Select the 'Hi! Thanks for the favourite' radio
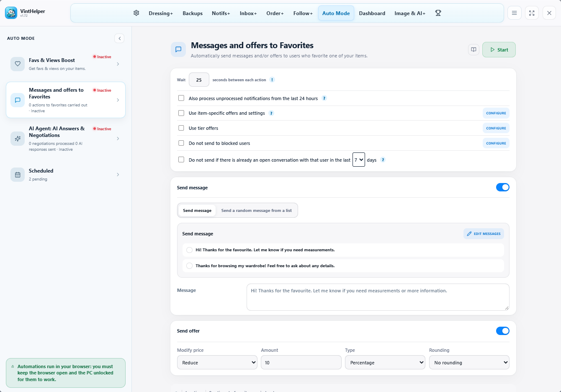The width and height of the screenshot is (561, 392). 189,250
